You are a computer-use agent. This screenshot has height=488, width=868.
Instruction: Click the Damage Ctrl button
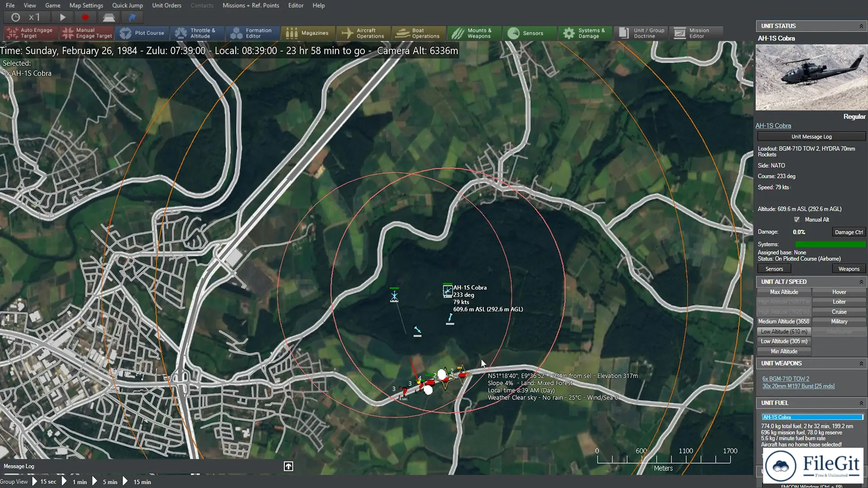pos(849,232)
